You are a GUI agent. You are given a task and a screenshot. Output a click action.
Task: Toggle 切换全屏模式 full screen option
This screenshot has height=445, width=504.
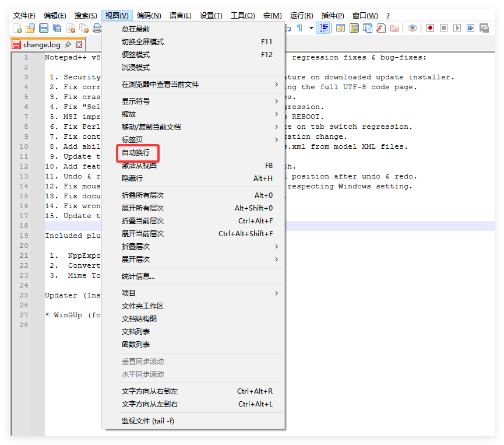(x=193, y=42)
